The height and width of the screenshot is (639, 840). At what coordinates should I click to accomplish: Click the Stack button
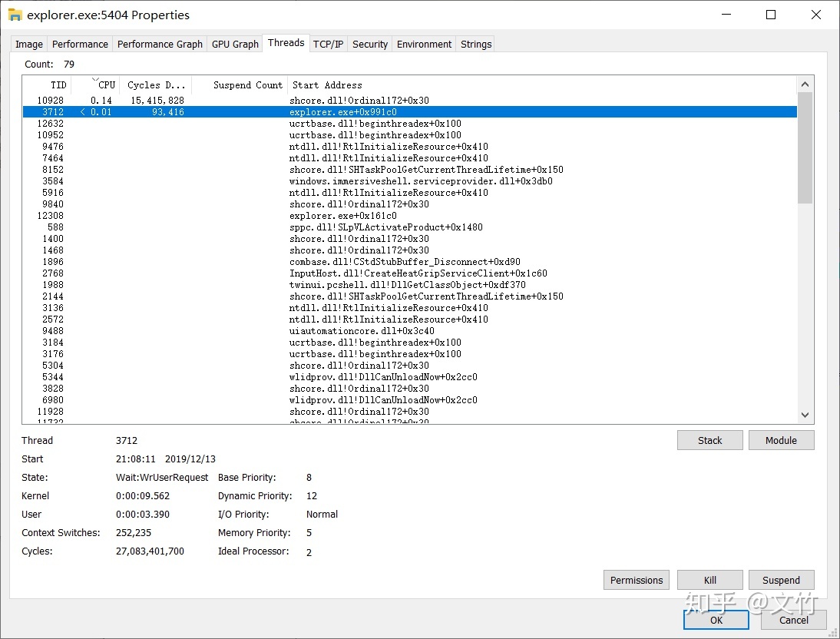709,440
